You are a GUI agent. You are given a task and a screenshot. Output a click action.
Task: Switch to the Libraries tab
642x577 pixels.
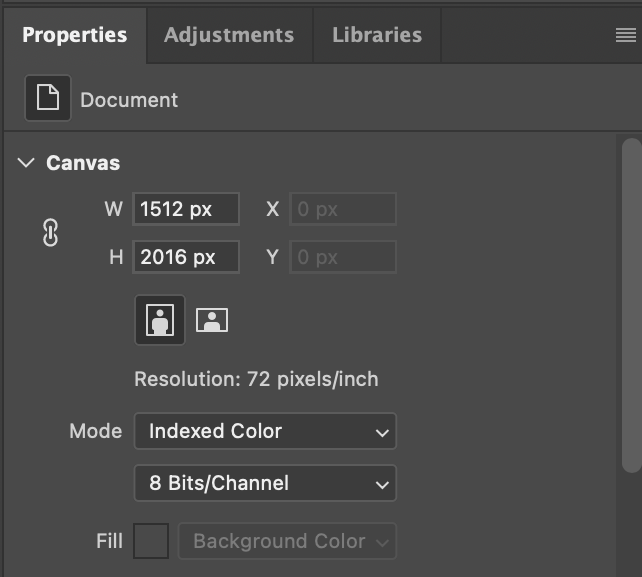pyautogui.click(x=376, y=35)
